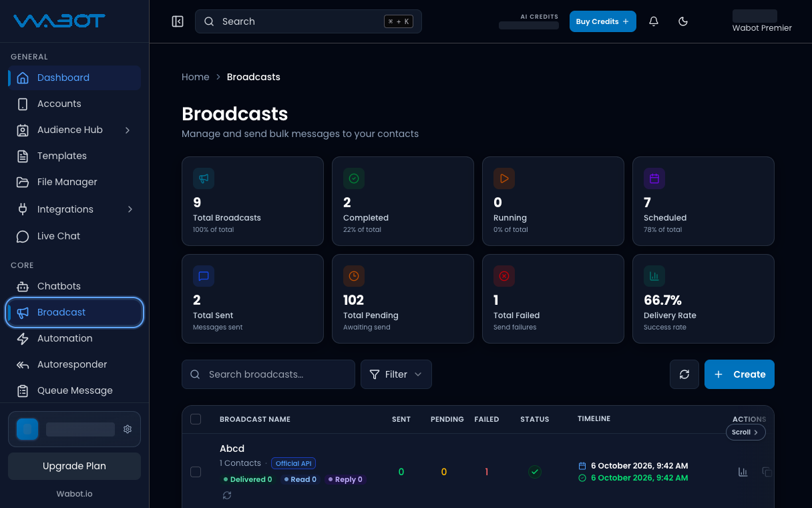
Task: Open the Wabot Premier account menu
Action: [x=762, y=21]
